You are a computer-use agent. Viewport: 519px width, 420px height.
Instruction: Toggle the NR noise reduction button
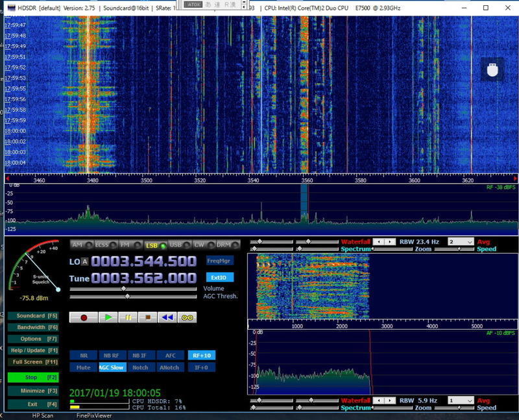pyautogui.click(x=84, y=356)
